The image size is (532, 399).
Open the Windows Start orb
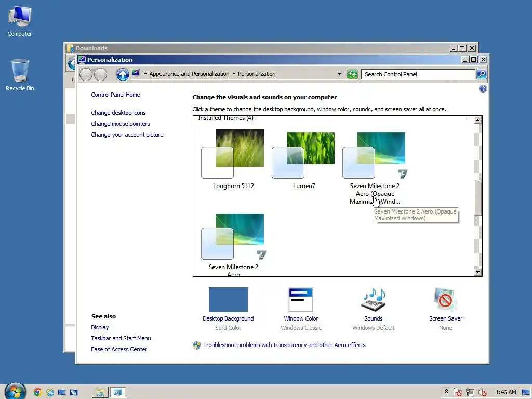[x=15, y=392]
